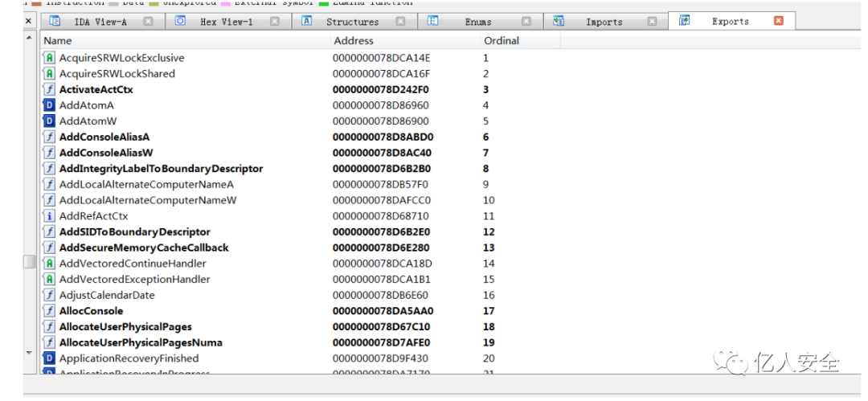Click the icon beside AddLocalAlternateComputerNameA
Viewport: 868px width, 401px height.
pyautogui.click(x=49, y=184)
